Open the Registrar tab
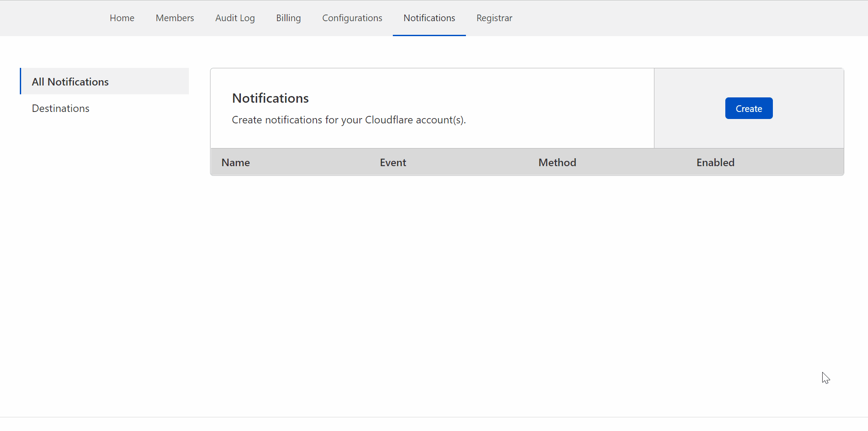The image size is (868, 431). coord(494,18)
